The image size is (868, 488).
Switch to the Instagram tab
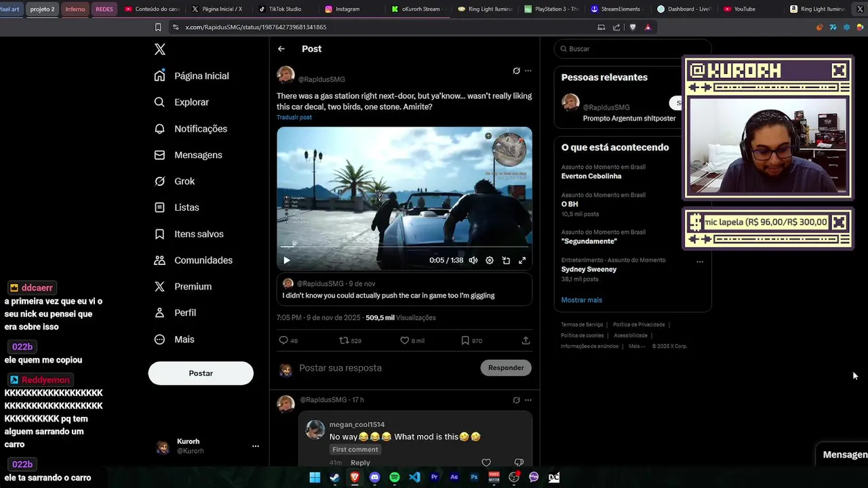(347, 9)
